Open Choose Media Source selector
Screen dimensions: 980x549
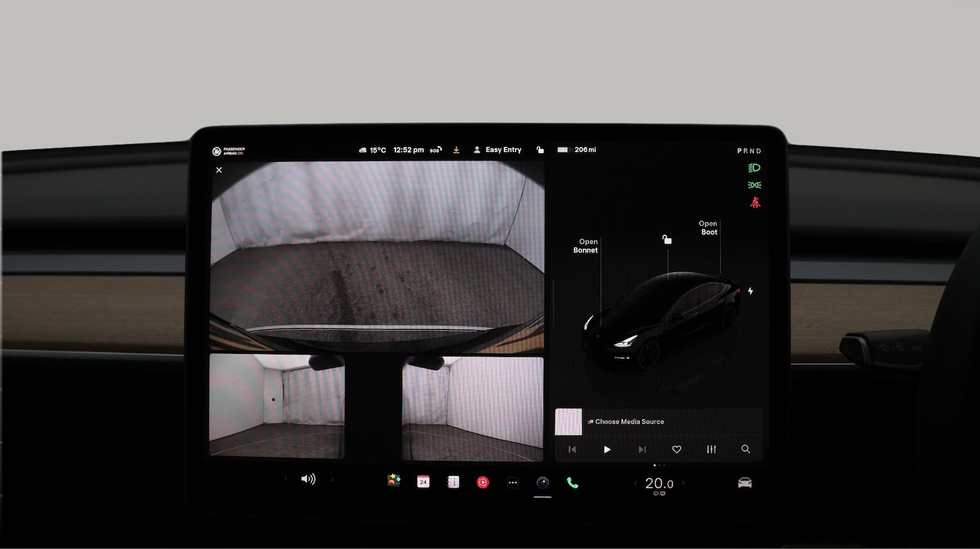[629, 422]
